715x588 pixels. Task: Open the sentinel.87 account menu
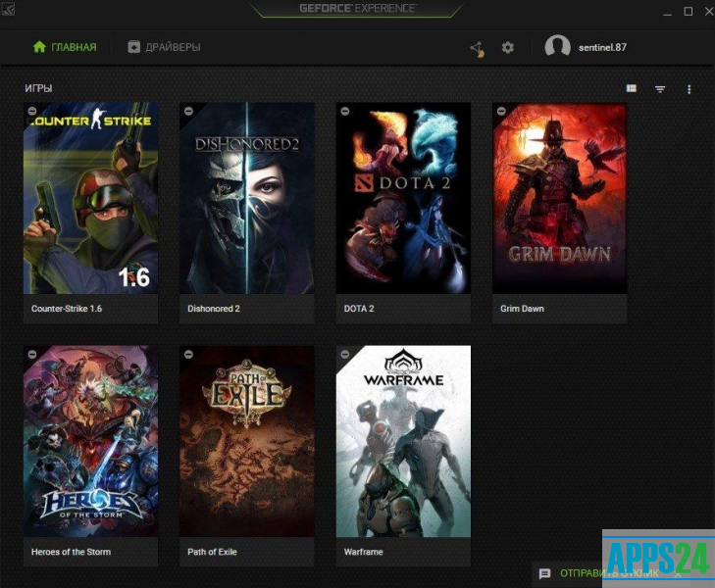coord(603,47)
